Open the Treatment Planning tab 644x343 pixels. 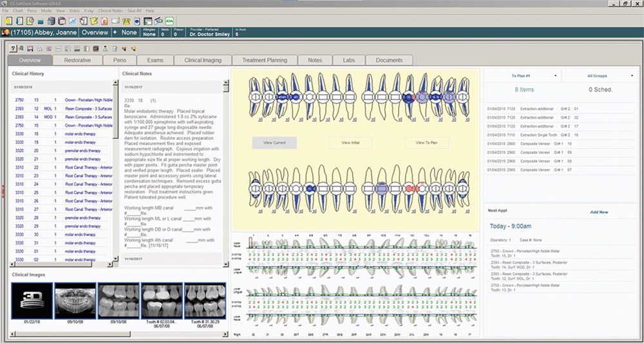265,60
